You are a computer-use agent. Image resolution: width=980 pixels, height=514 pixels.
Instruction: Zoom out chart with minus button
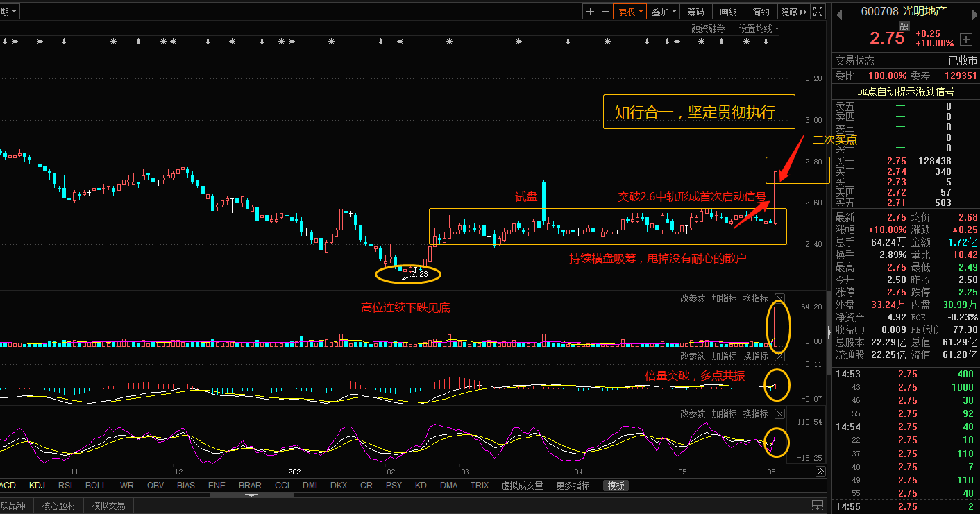tap(605, 12)
